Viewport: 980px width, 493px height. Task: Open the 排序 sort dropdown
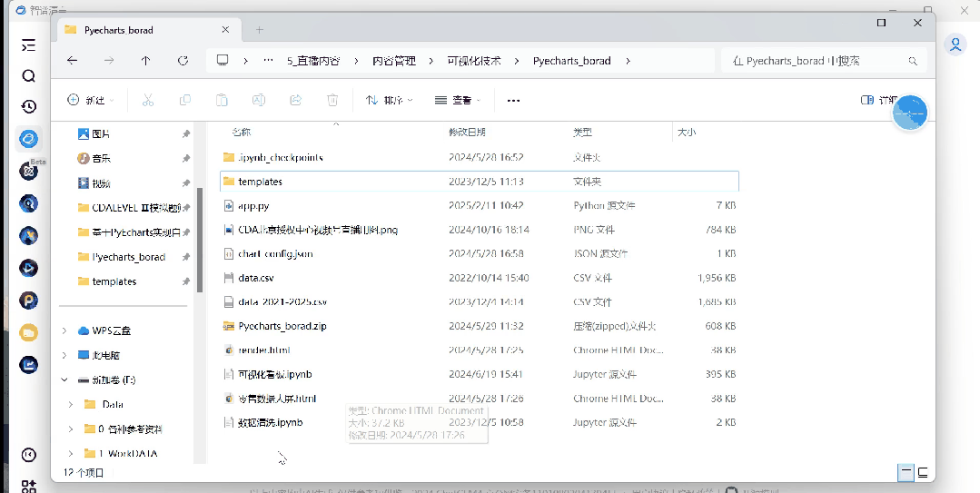click(x=389, y=100)
